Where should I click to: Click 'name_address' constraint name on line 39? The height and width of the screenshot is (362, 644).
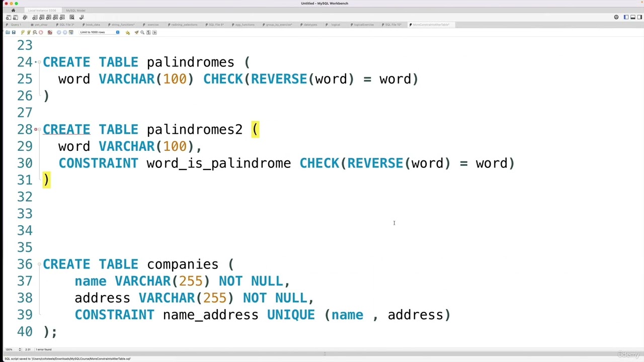(210, 315)
